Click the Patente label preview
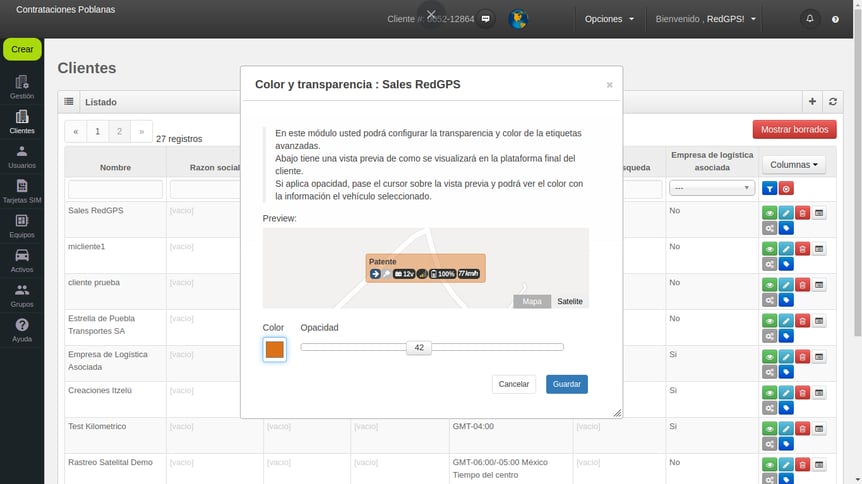 click(426, 268)
